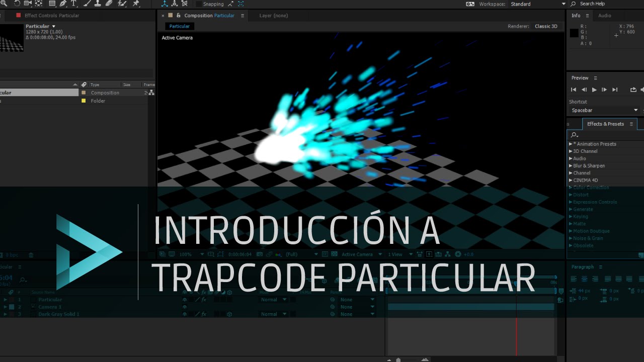Image resolution: width=644 pixels, height=362 pixels.
Task: Select the Puppet Pin tool
Action: tap(136, 4)
